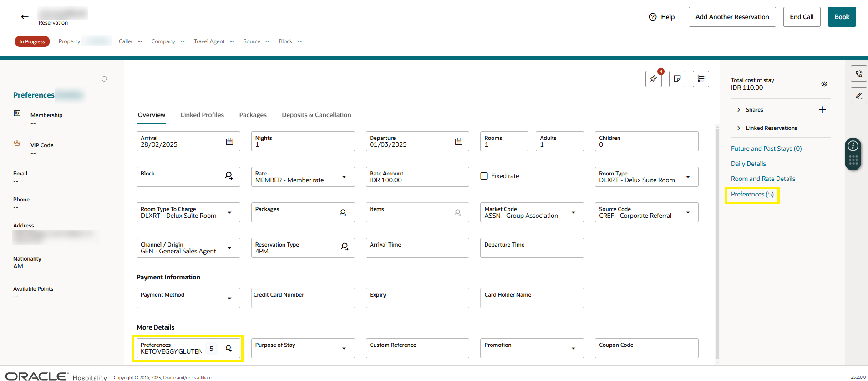Toggle total cost of stay visibility
868x381 pixels.
824,84
